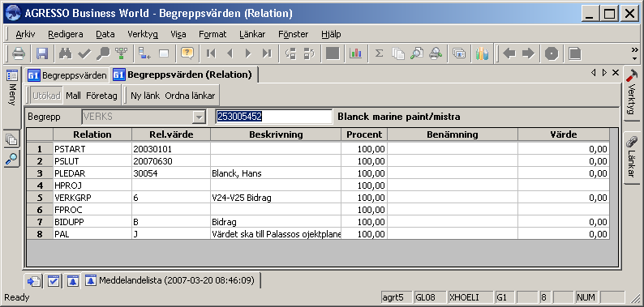
Task: Click the forward arrow toolbar icon
Action: (x=528, y=53)
